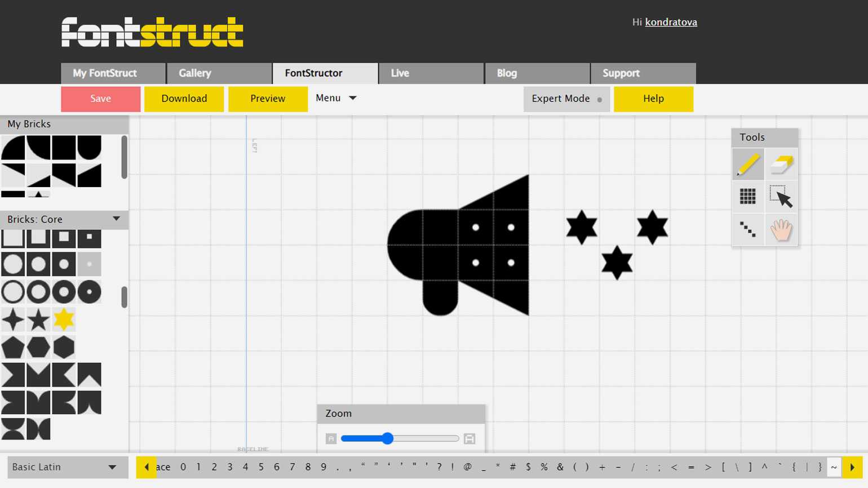The image size is (868, 488).
Task: Pick the pentagon brick shape
Action: 13,347
